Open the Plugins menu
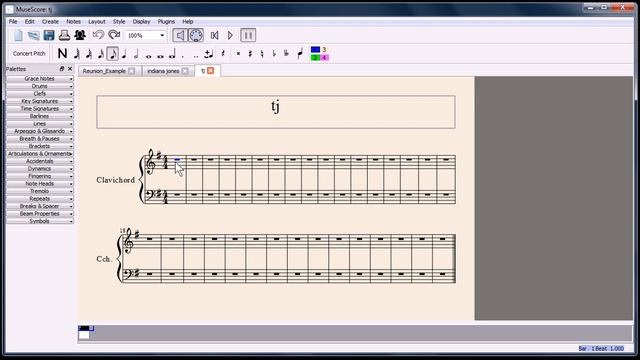The width and height of the screenshot is (640, 360). [166, 22]
